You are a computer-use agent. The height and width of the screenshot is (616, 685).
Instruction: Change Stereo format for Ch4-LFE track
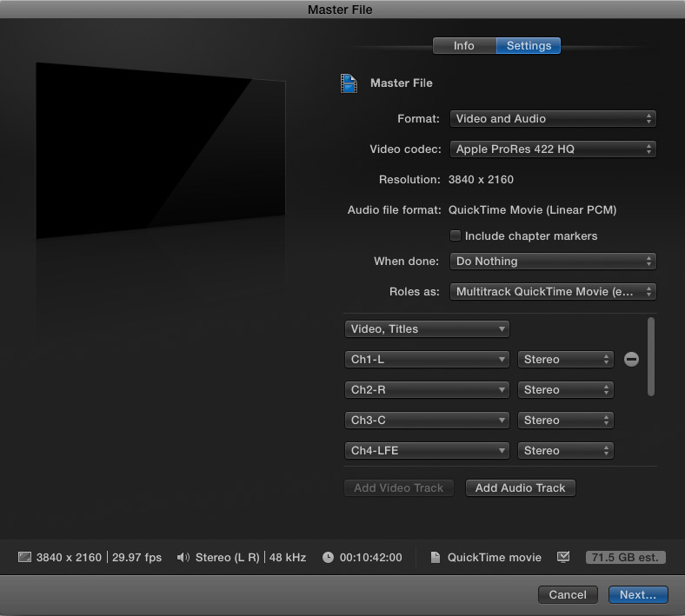[x=566, y=451]
